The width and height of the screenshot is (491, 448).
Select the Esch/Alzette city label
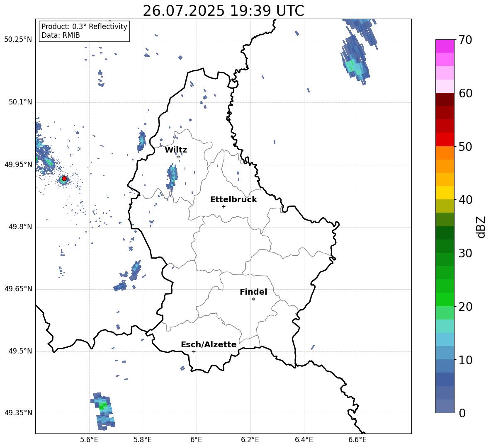click(209, 344)
